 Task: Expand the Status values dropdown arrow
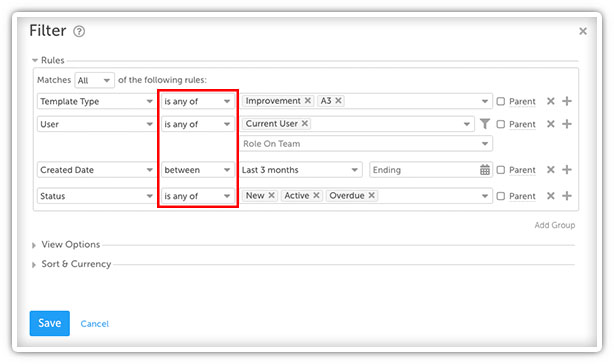coord(485,196)
